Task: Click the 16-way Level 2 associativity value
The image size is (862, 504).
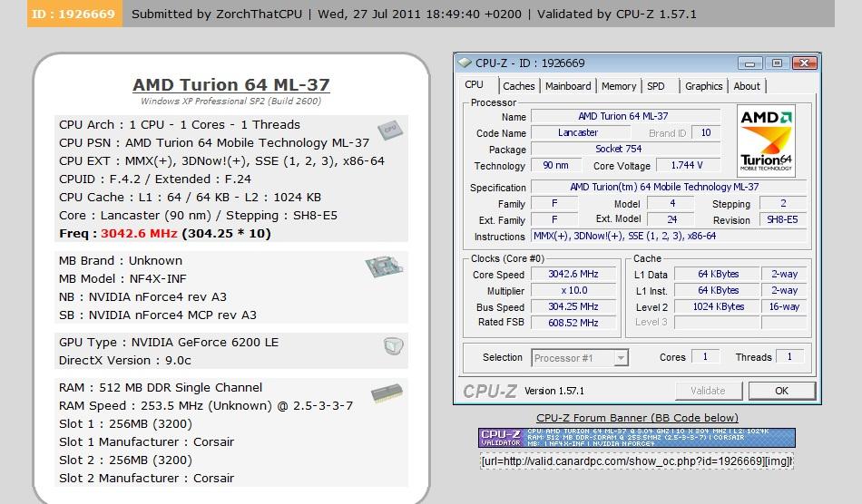Action: (x=784, y=306)
